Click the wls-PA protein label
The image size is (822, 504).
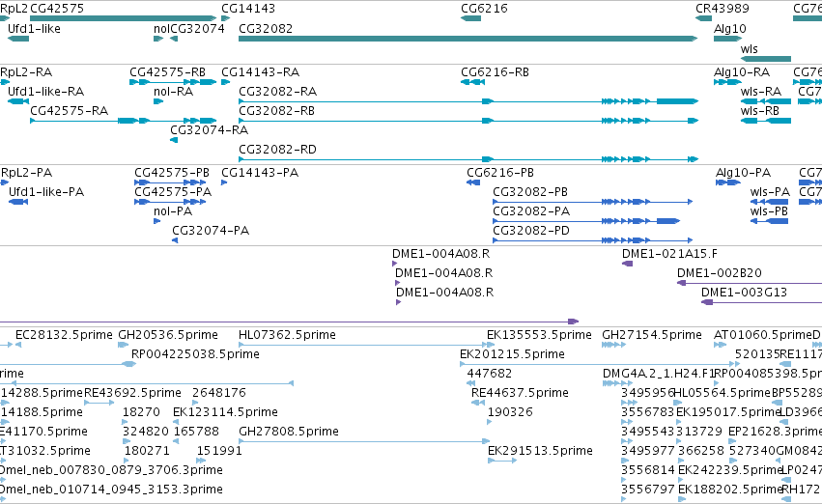pos(770,192)
